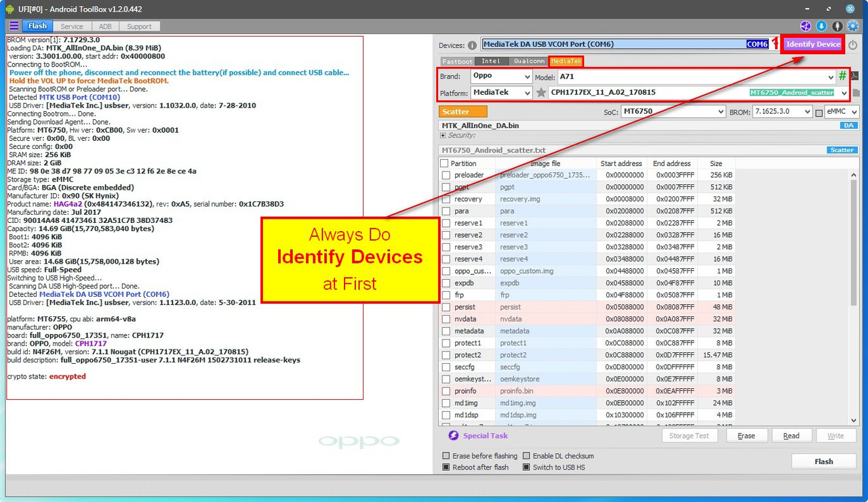
Task: Click the PDF document icon by Model
Action: pos(854,76)
